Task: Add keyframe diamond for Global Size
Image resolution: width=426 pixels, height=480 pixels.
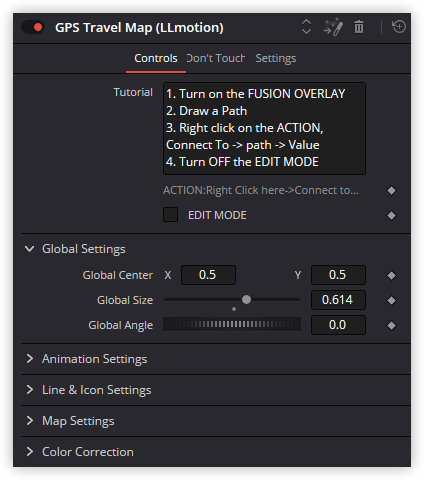Action: pyautogui.click(x=391, y=300)
